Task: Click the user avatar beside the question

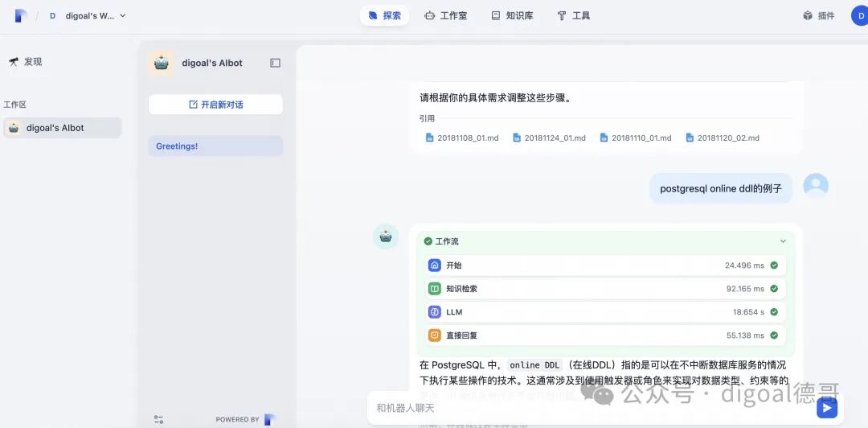Action: pyautogui.click(x=816, y=186)
